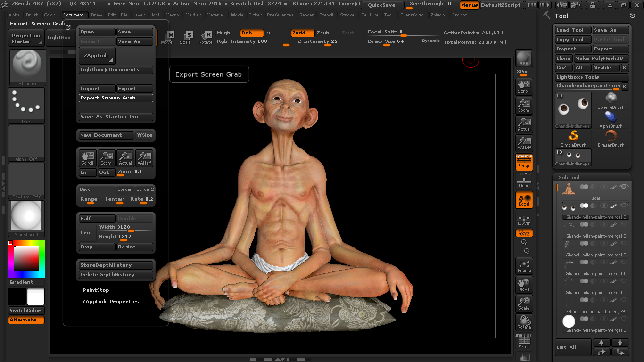Image resolution: width=644 pixels, height=362 pixels.
Task: Click the Rotate button in top shelf
Action: coord(205,38)
